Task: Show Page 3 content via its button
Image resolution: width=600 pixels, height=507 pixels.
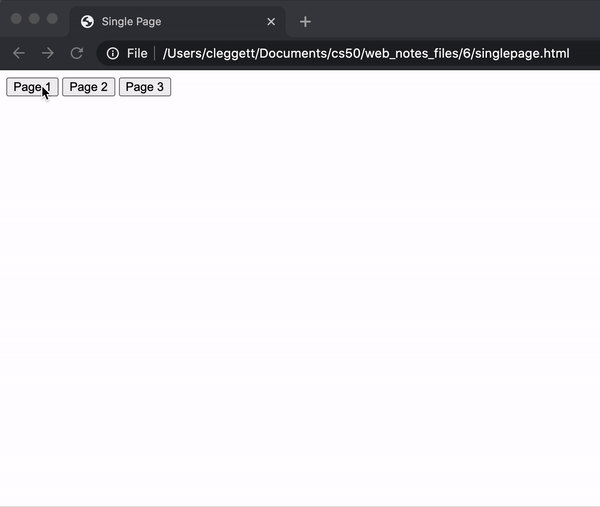Action: [x=145, y=87]
